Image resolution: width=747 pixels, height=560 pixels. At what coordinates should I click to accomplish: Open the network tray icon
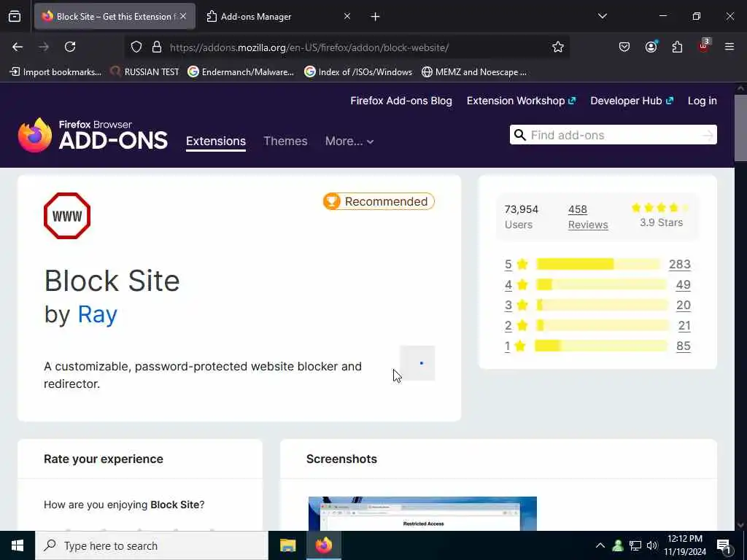point(635,545)
